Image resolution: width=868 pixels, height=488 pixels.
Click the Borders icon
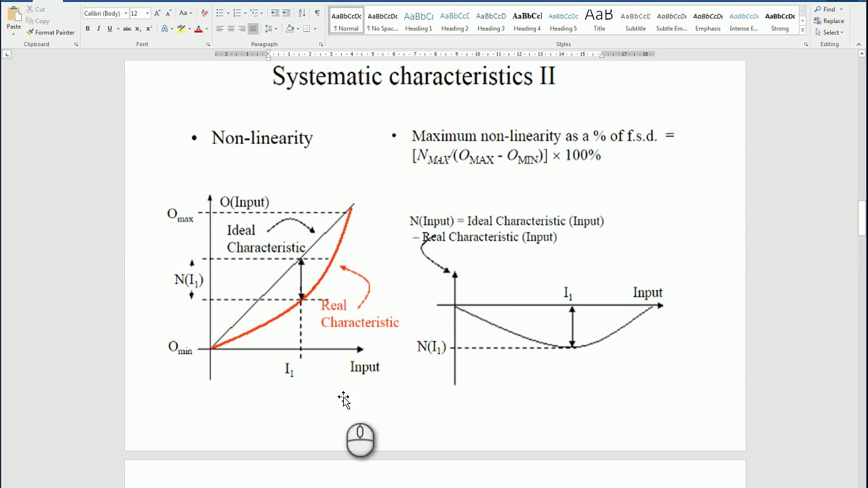click(x=307, y=29)
